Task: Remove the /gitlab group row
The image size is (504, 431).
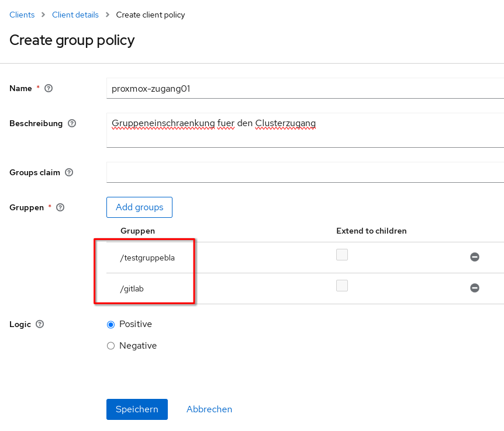Action: point(475,288)
